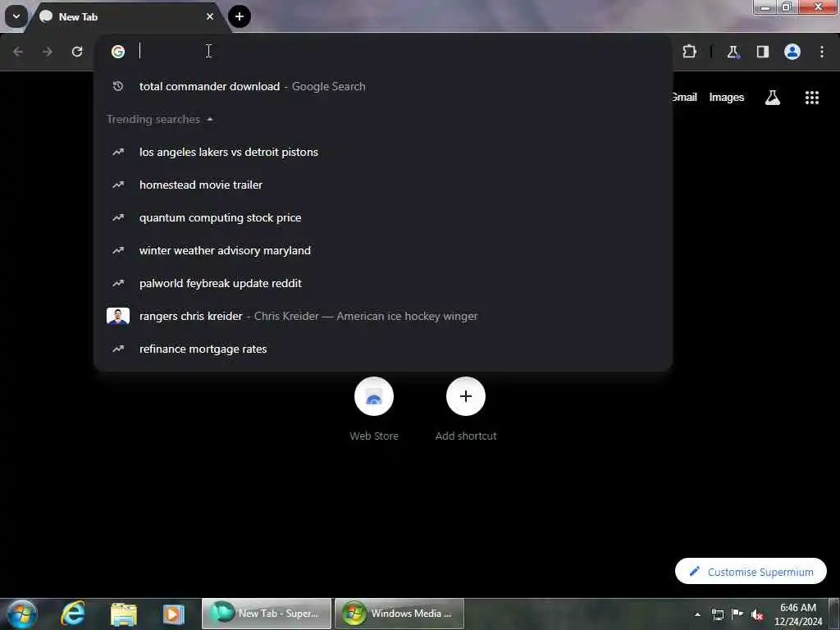Open the Windows Start menu

21,614
